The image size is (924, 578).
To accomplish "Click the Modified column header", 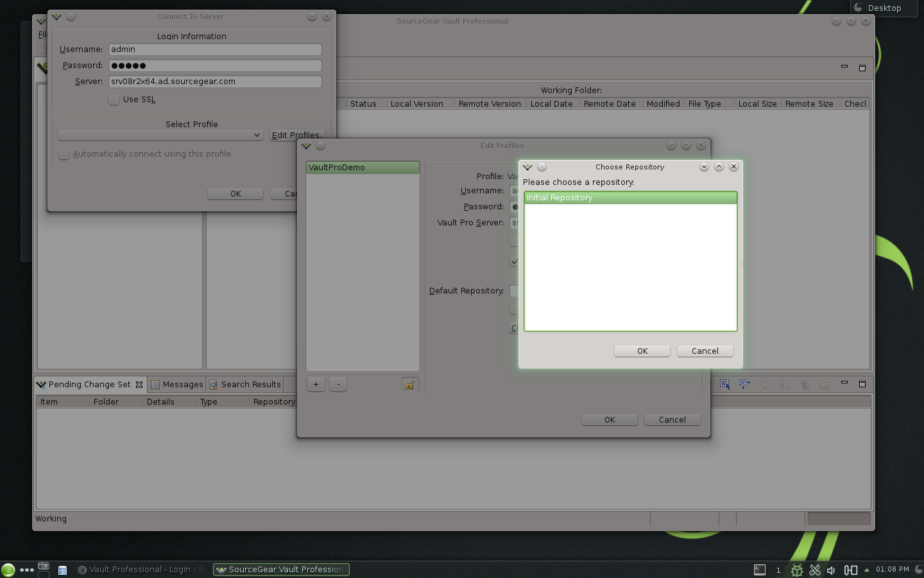I will pyautogui.click(x=663, y=104).
